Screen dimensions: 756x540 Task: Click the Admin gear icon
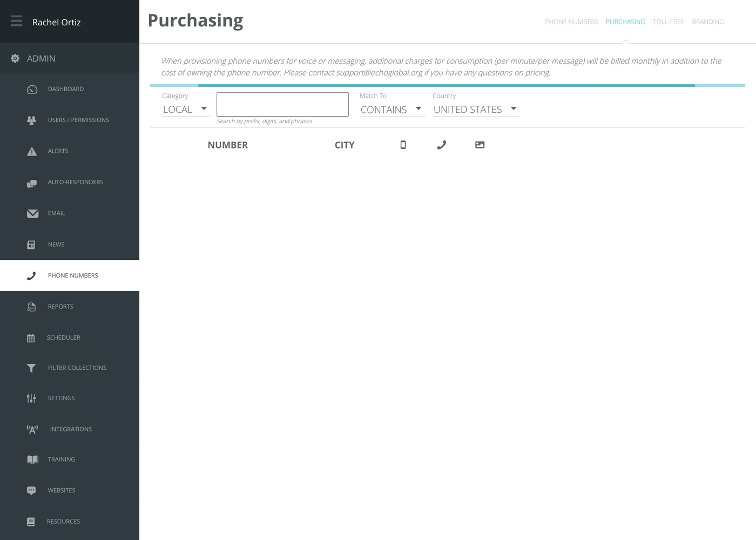pos(15,58)
